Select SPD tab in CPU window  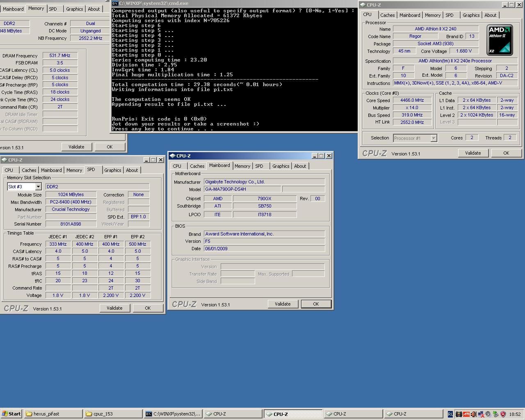[450, 15]
